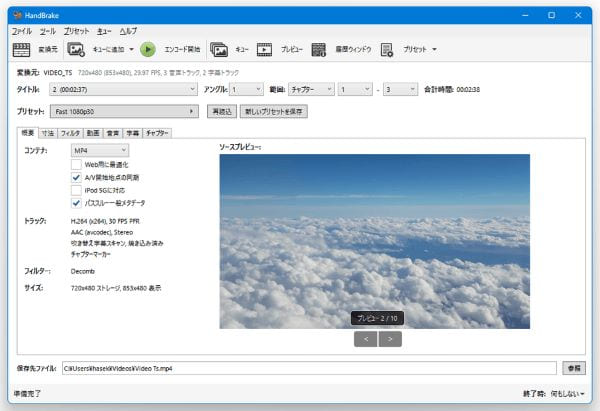Click the source (変換元) film clapper icon
The image size is (600, 411).
click(x=21, y=49)
